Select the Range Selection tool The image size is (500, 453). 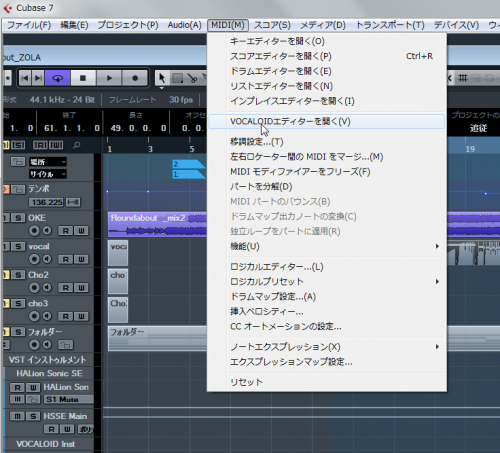[x=177, y=78]
